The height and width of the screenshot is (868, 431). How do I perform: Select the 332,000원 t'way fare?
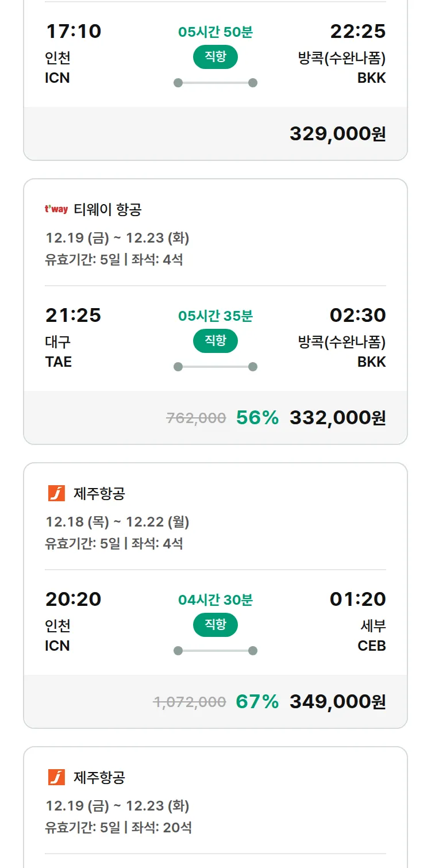(337, 418)
